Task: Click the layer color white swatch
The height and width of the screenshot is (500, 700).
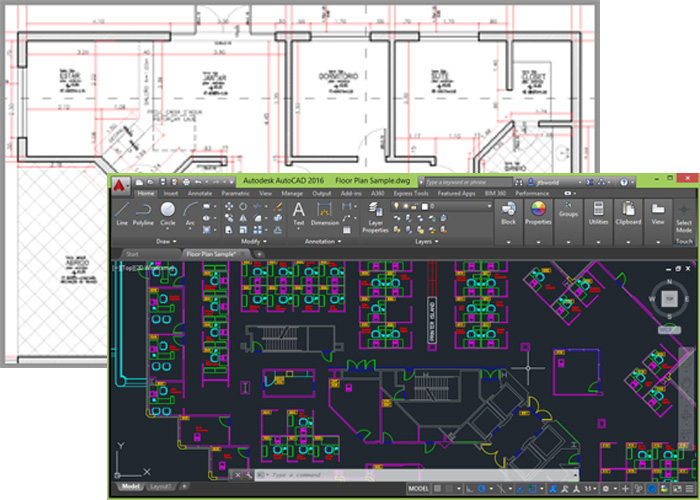Action: point(425,206)
